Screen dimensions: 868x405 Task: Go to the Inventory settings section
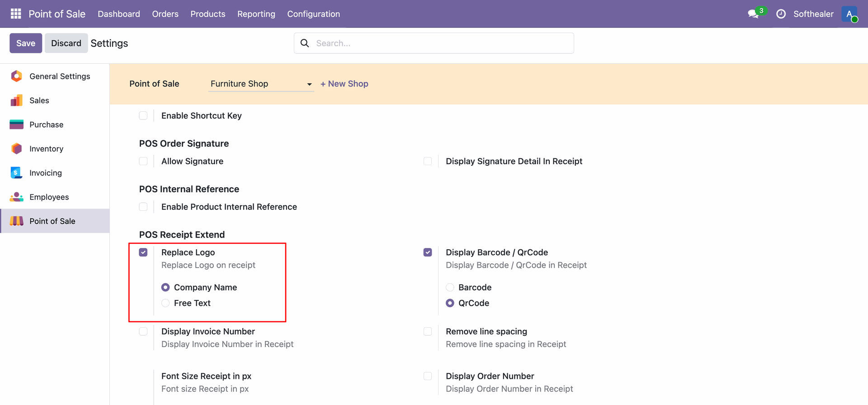tap(55, 148)
